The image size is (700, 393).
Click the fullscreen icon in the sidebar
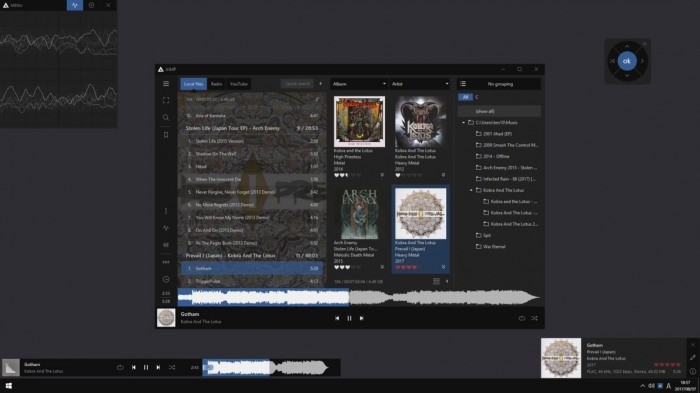[x=166, y=100]
